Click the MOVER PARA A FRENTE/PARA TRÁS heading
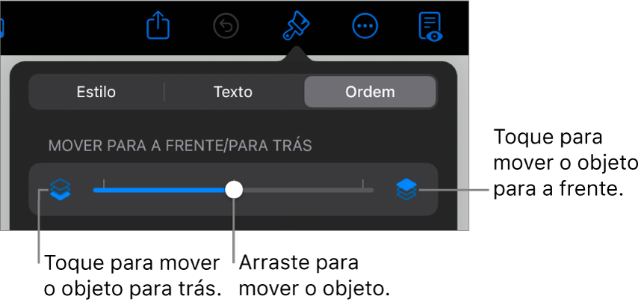Viewport: 644px width, 308px height. [180, 146]
